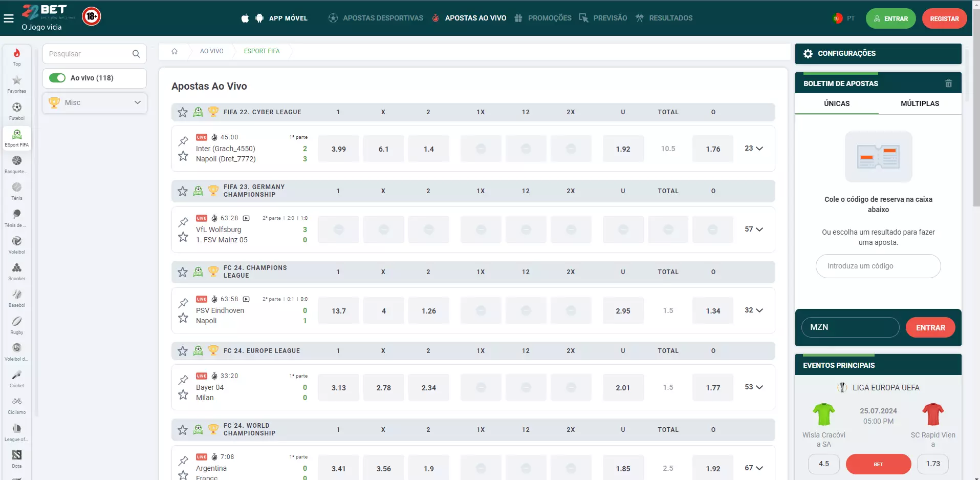The image size is (980, 480).
Task: Expand 23 more markets for Inter match
Action: point(753,149)
